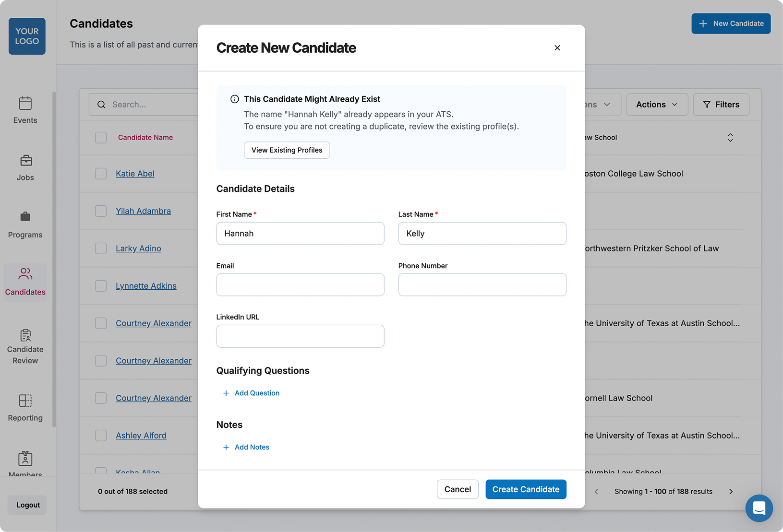Screen dimensions: 783x532
Task: Open the Events section in sidebar
Action: point(25,110)
